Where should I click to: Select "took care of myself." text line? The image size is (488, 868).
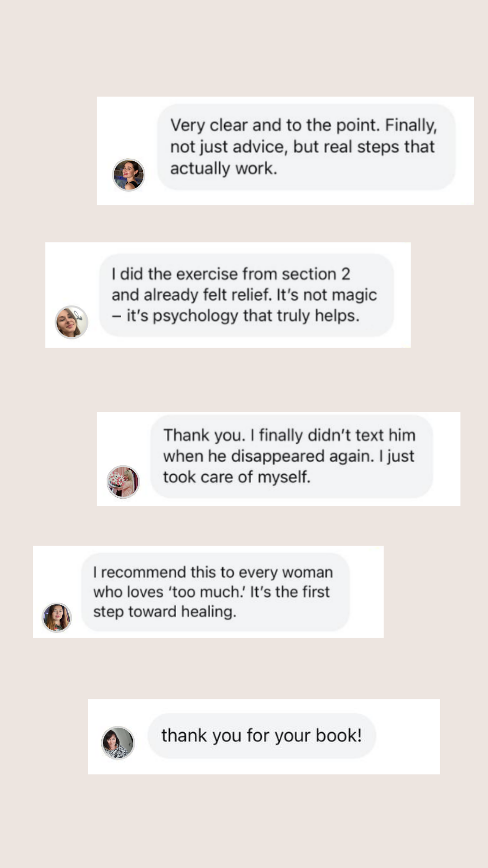point(236,477)
